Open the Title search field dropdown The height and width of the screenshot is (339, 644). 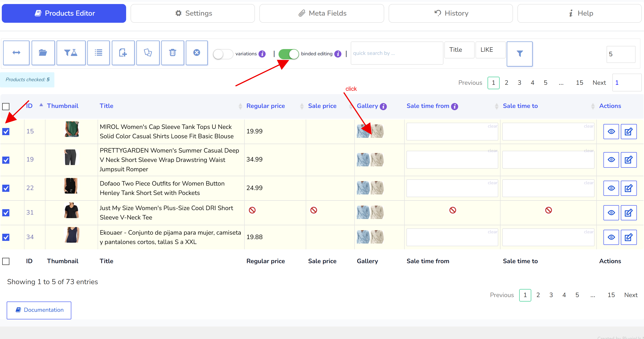[459, 50]
